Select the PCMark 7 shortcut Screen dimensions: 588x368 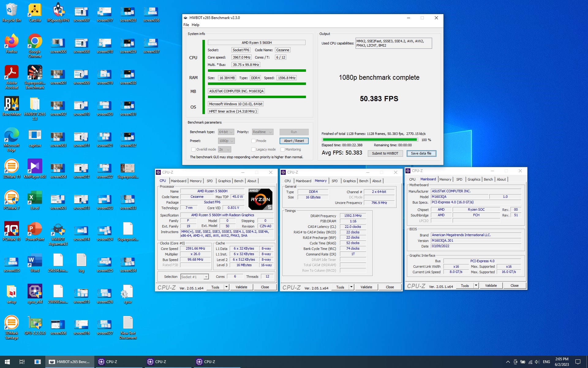point(12,201)
